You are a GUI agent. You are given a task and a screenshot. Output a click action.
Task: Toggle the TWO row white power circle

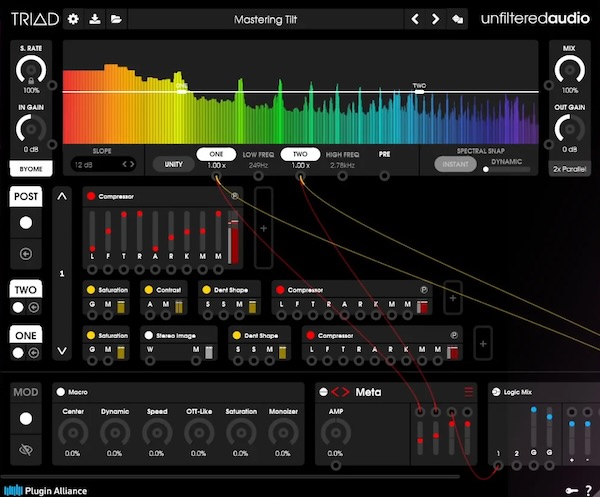click(18, 307)
